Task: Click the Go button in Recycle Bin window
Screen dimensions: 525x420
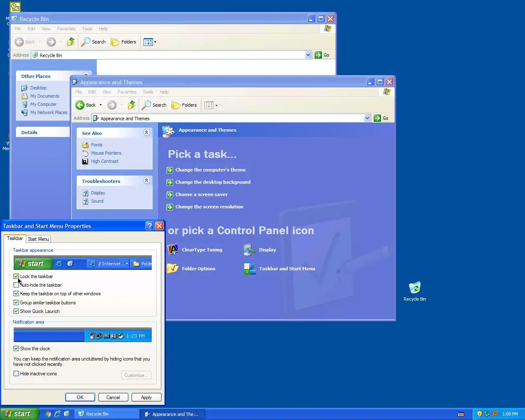Action: point(322,55)
